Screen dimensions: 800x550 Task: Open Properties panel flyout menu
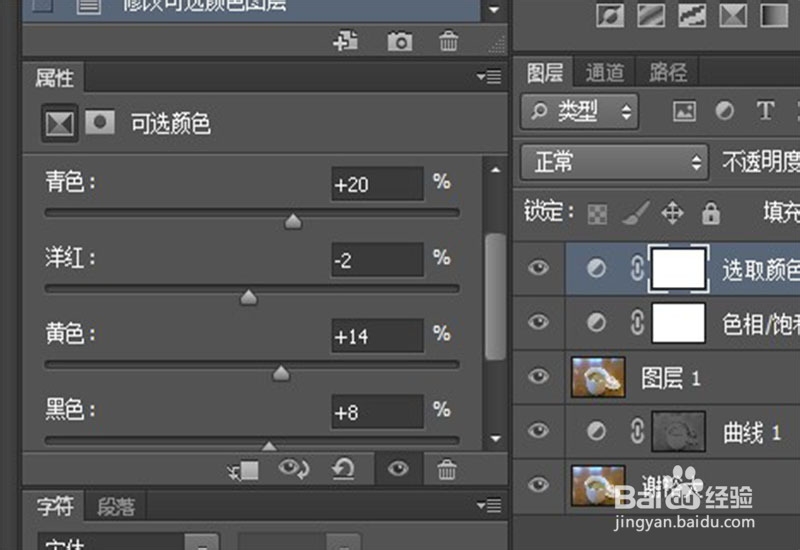[489, 77]
